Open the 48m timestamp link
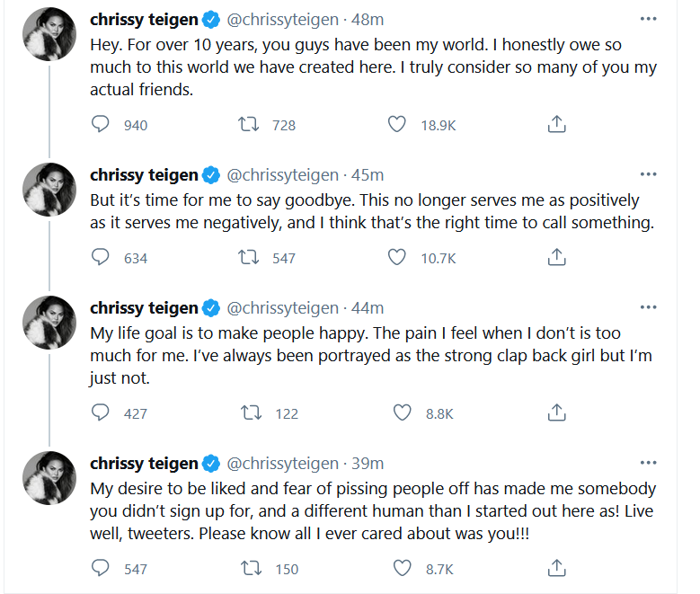Image resolution: width=700 pixels, height=594 pixels. (368, 18)
